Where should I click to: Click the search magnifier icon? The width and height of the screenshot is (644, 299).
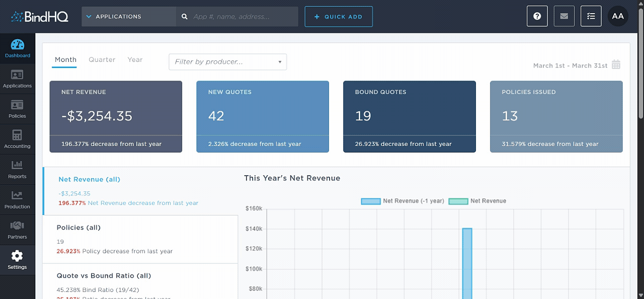(185, 17)
